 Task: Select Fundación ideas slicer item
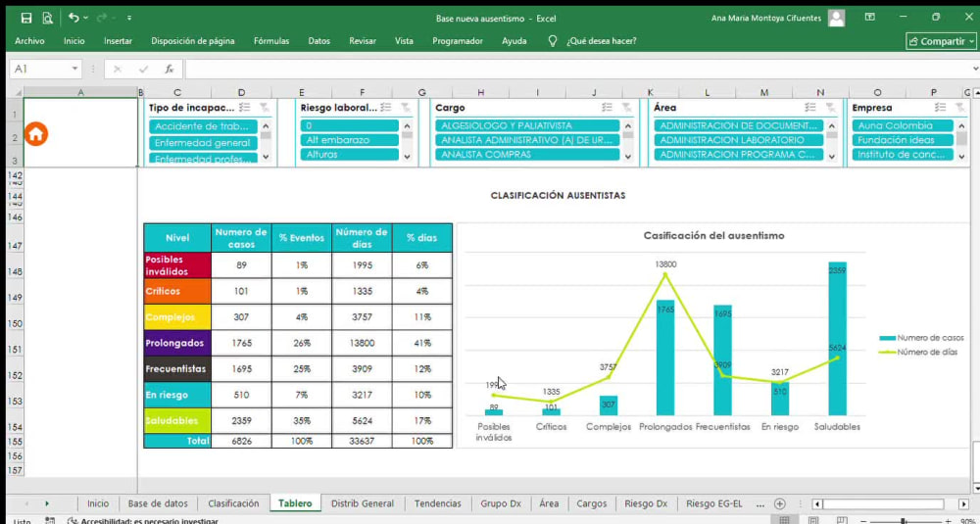pyautogui.click(x=903, y=140)
